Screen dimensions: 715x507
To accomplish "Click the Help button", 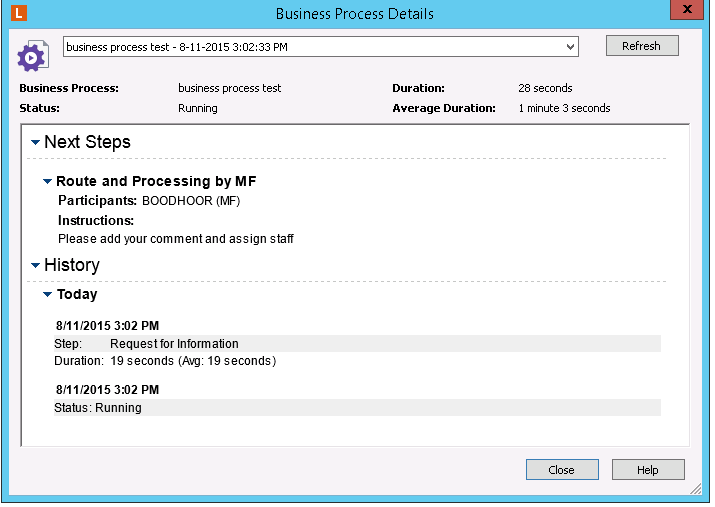I will [x=648, y=470].
